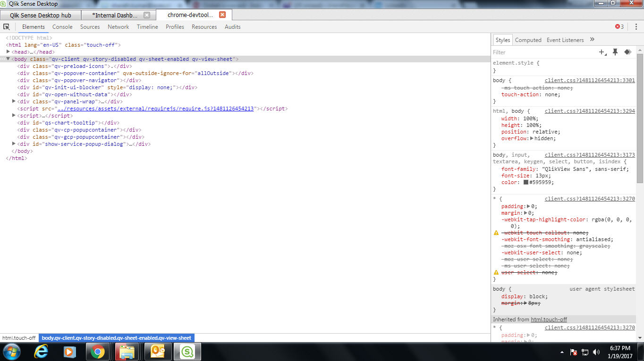Expand the qv-panel-wrap div
This screenshot has width=644, height=361.
click(14, 101)
